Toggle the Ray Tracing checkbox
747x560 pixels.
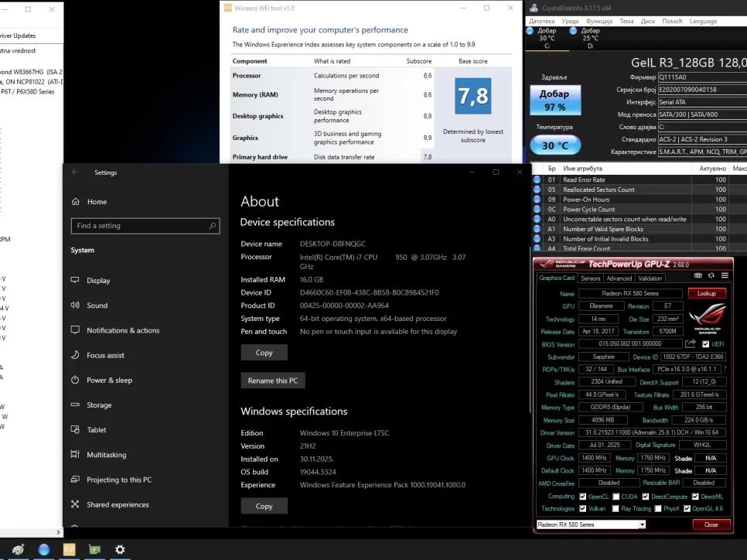click(x=615, y=509)
